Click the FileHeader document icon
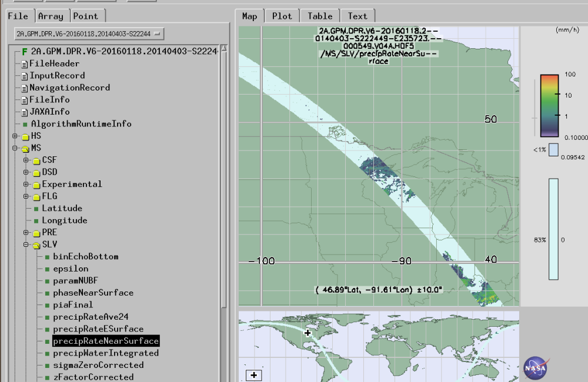Image resolution: width=588 pixels, height=382 pixels. (x=24, y=63)
